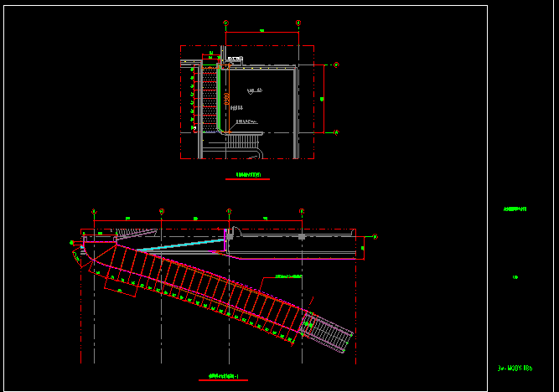Click the second grid axis bubble above the plan view
The image size is (559, 392).
[x=299, y=23]
